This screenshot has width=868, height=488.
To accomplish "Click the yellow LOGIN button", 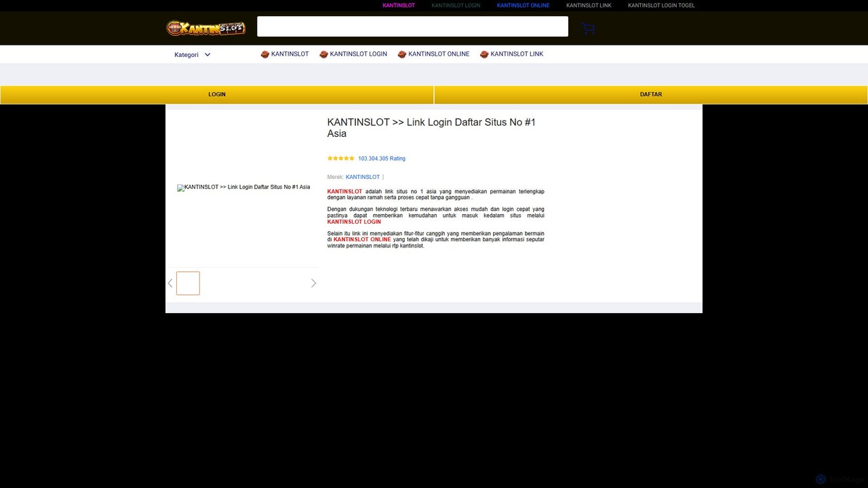I will click(x=217, y=95).
